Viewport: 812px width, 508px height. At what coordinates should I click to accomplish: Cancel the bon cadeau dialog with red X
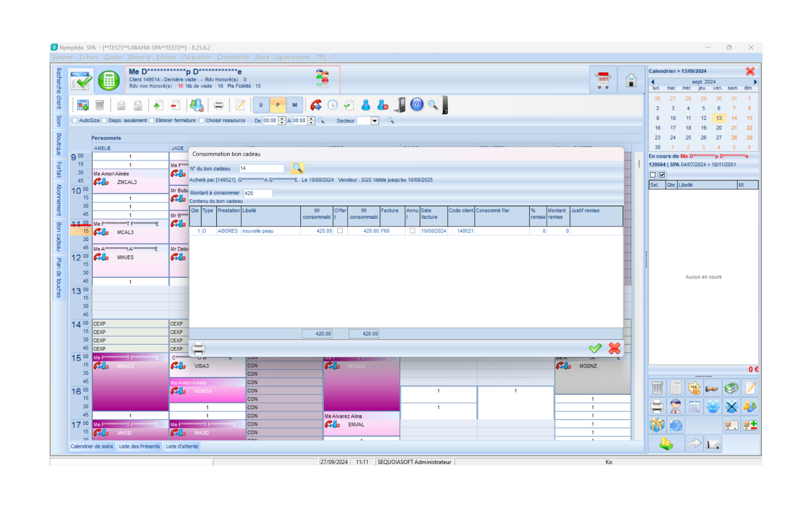pyautogui.click(x=615, y=348)
